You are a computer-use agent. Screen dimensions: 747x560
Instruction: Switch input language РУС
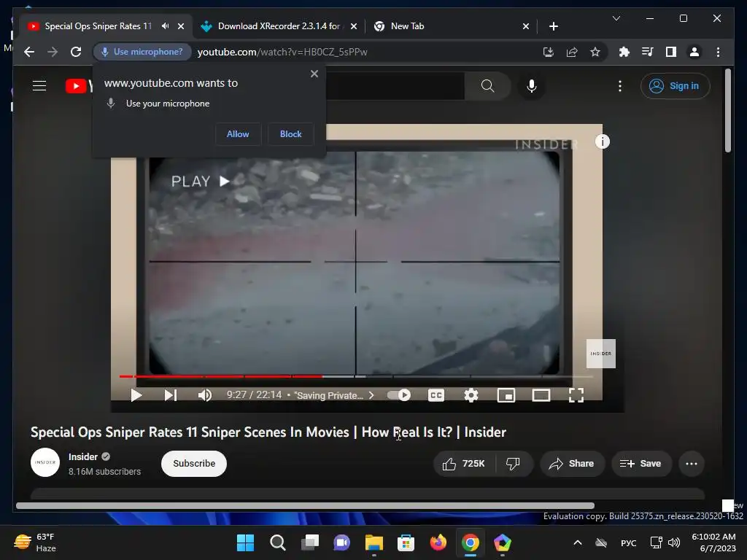pyautogui.click(x=628, y=542)
